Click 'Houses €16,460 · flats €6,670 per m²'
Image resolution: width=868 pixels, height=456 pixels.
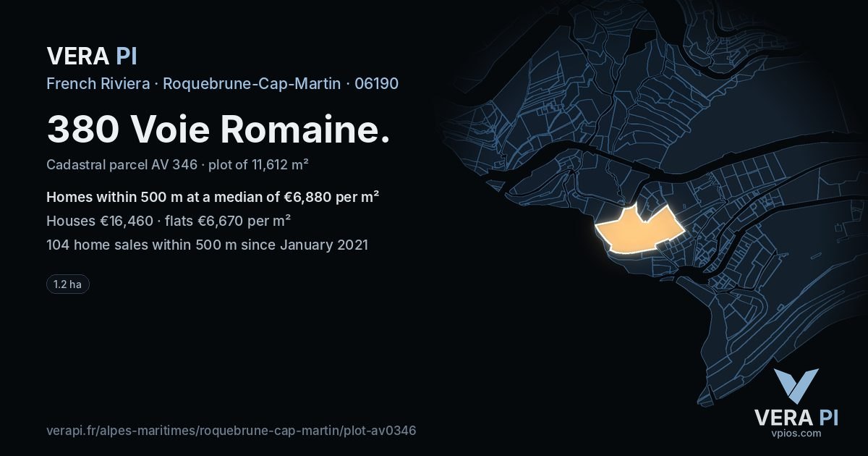click(169, 221)
